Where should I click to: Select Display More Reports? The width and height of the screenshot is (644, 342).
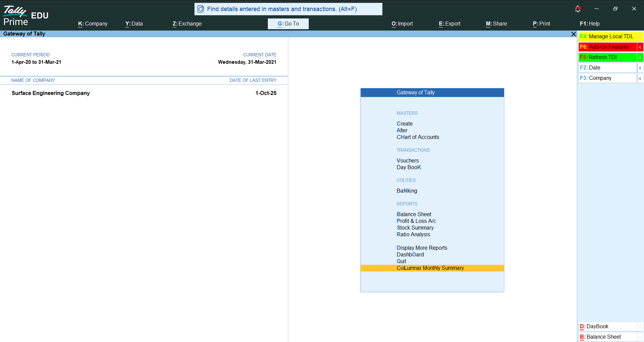tap(422, 248)
